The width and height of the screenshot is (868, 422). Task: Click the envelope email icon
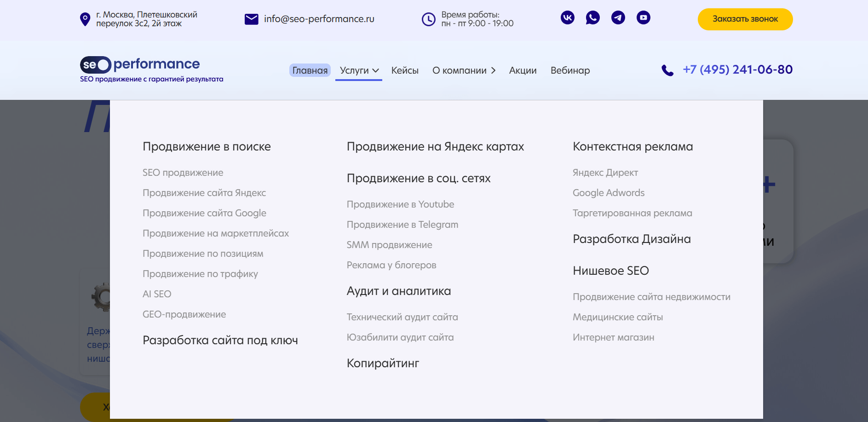pyautogui.click(x=251, y=19)
